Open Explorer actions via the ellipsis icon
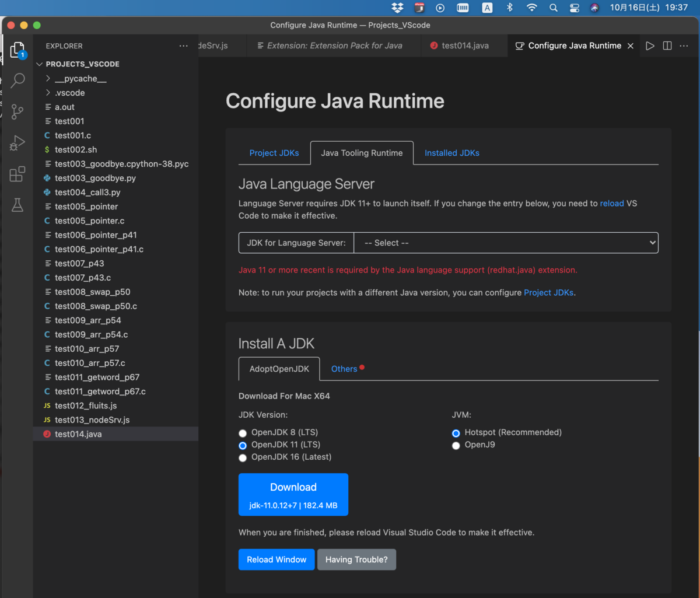700x598 pixels. [x=183, y=46]
